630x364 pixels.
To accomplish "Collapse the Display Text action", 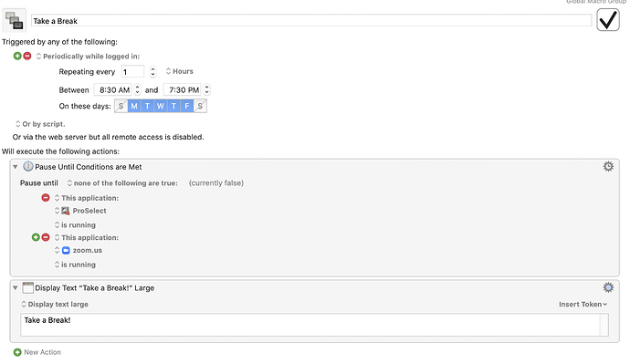I will (x=16, y=288).
